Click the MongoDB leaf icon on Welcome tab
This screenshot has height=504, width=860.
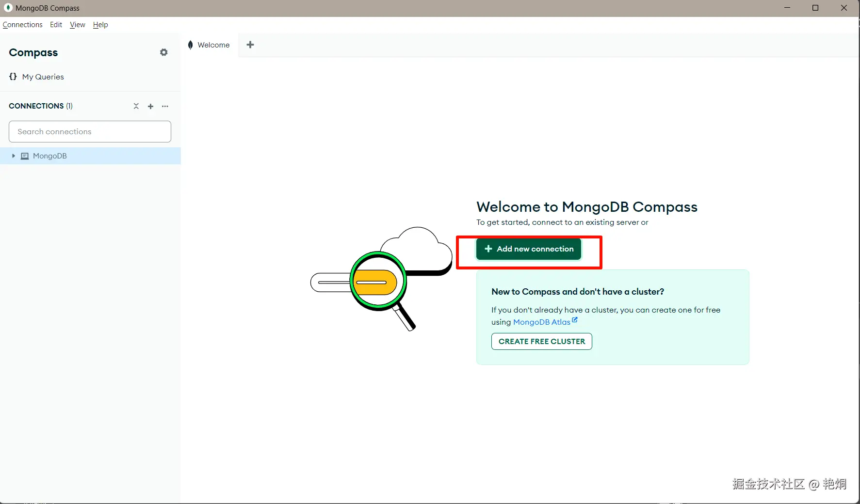(191, 45)
